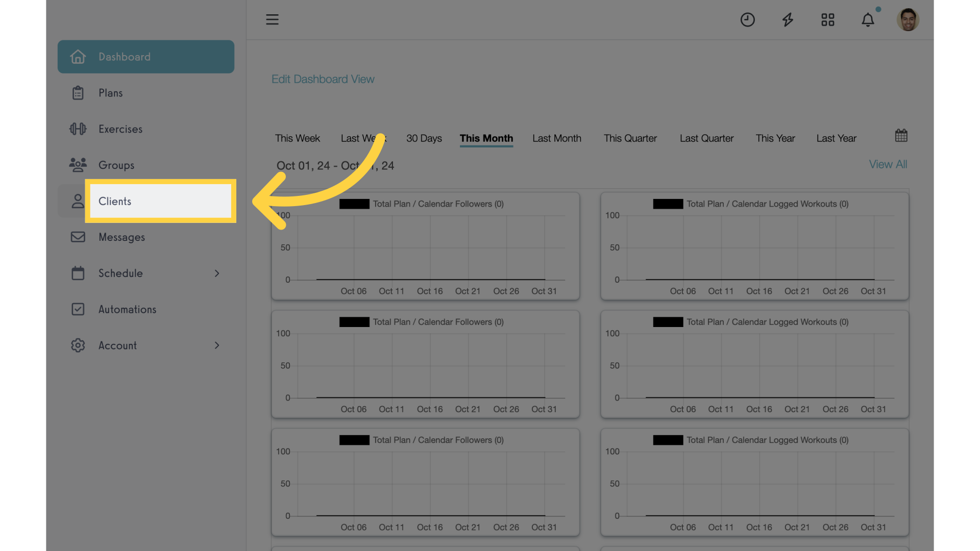Select the Dashboard home icon
This screenshot has height=551, width=980.
coord(78,57)
